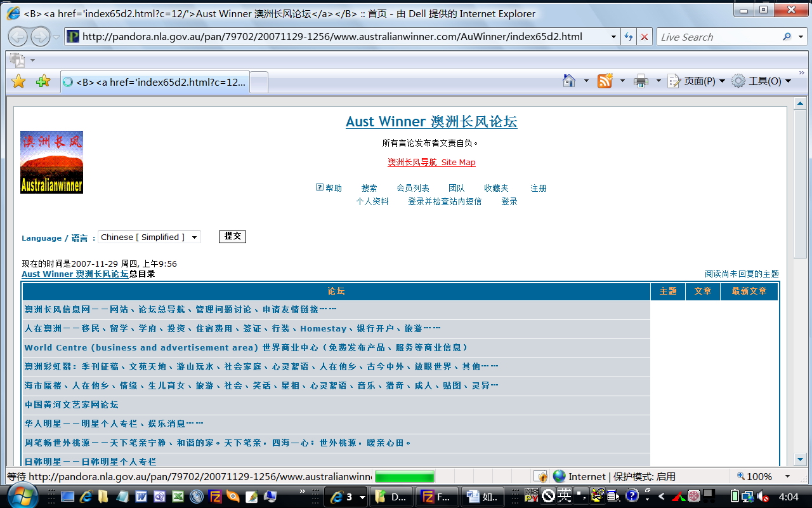The width and height of the screenshot is (812, 508).
Task: Click the RSS feeds icon
Action: pos(605,81)
